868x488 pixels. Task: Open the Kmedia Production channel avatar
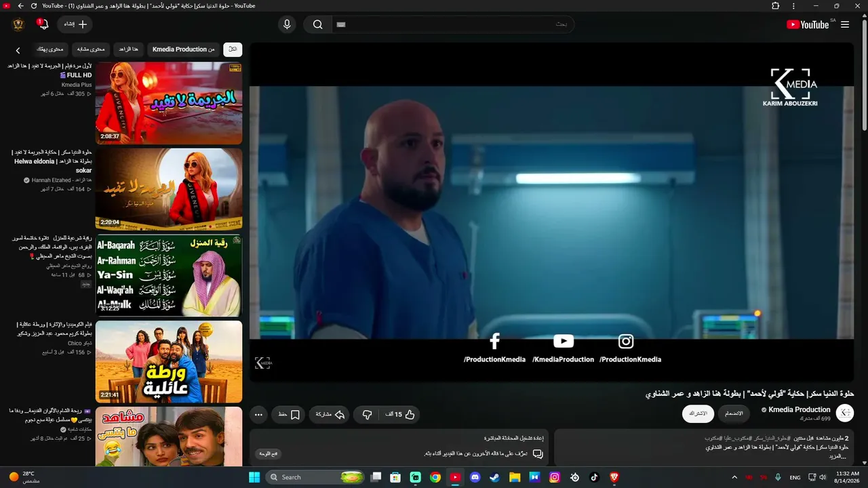pyautogui.click(x=845, y=413)
